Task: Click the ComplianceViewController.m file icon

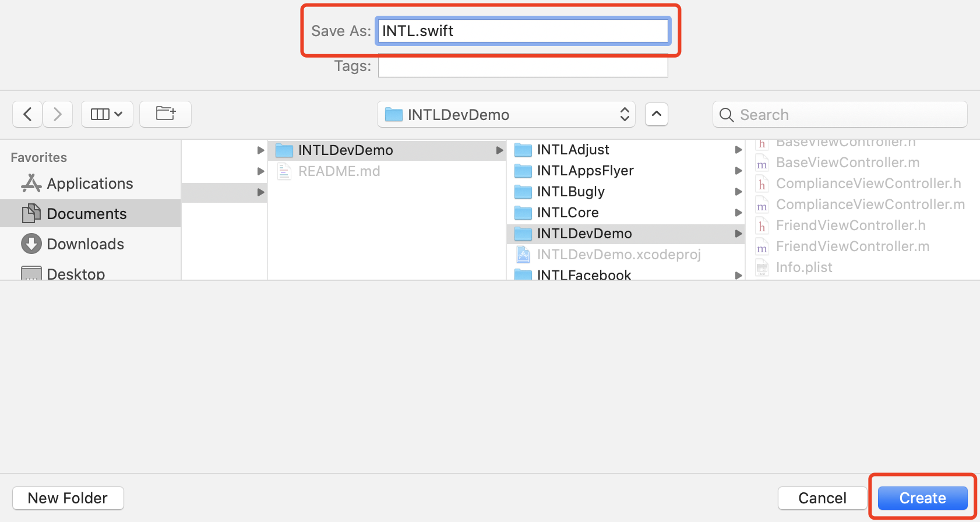Action: (x=762, y=205)
